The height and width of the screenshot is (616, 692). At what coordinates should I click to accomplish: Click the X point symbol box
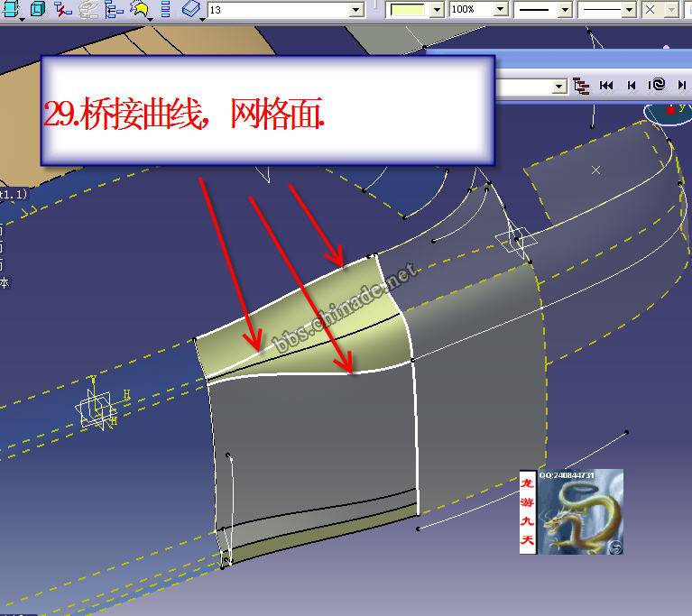[652, 10]
